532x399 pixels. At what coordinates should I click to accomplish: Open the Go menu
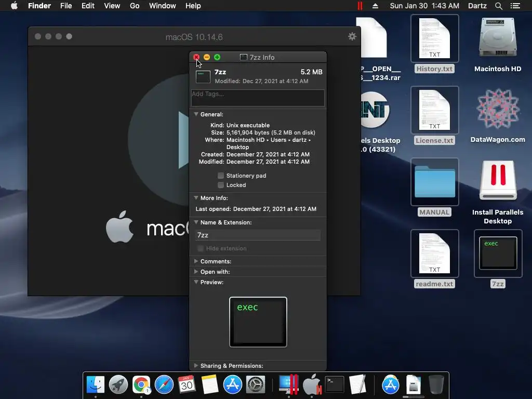click(135, 6)
